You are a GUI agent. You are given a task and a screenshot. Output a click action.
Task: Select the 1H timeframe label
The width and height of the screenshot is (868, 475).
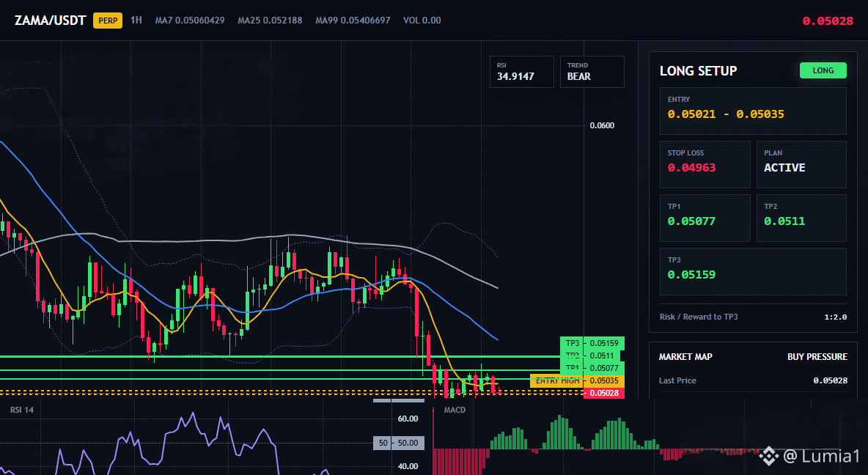(136, 20)
